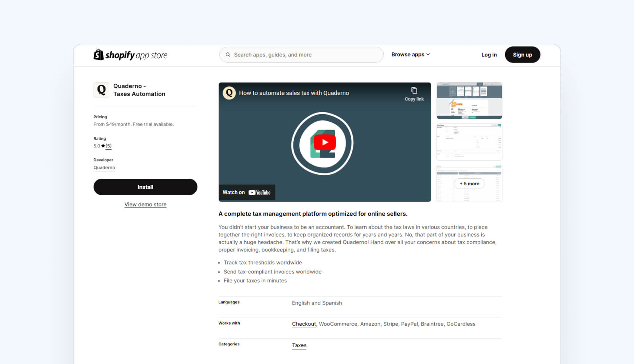The image size is (634, 364).
Task: Open the Checkout works-with link
Action: 304,324
